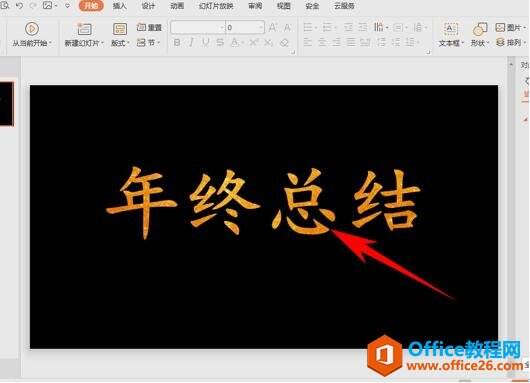Toggle Bold formatting
The height and width of the screenshot is (383, 530).
point(177,43)
